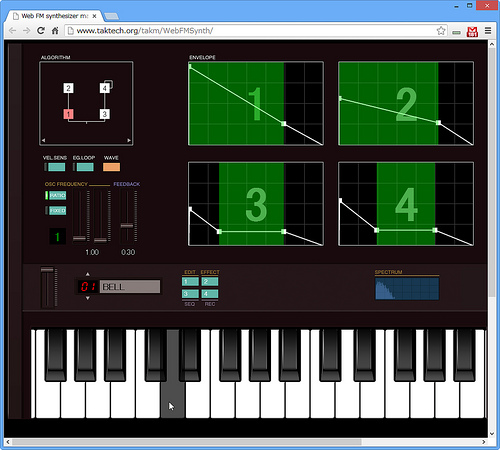Bookmark the page with star icon
This screenshot has width=500, height=450.
(441, 31)
